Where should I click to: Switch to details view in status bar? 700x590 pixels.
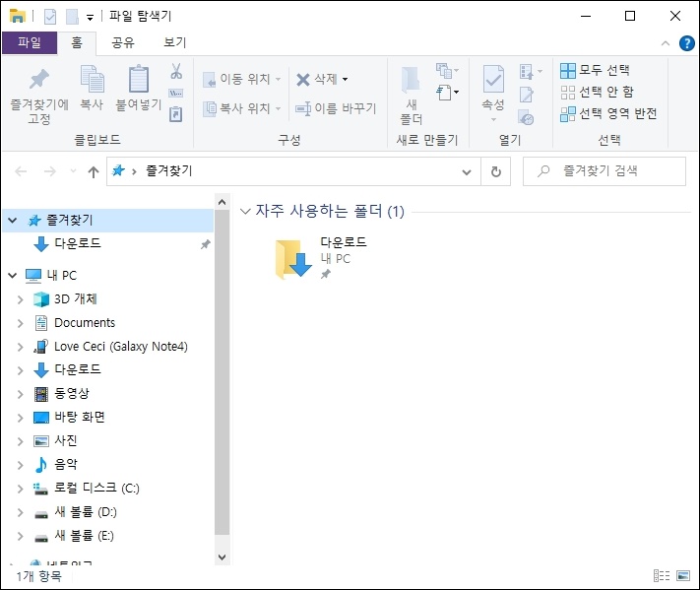(662, 576)
